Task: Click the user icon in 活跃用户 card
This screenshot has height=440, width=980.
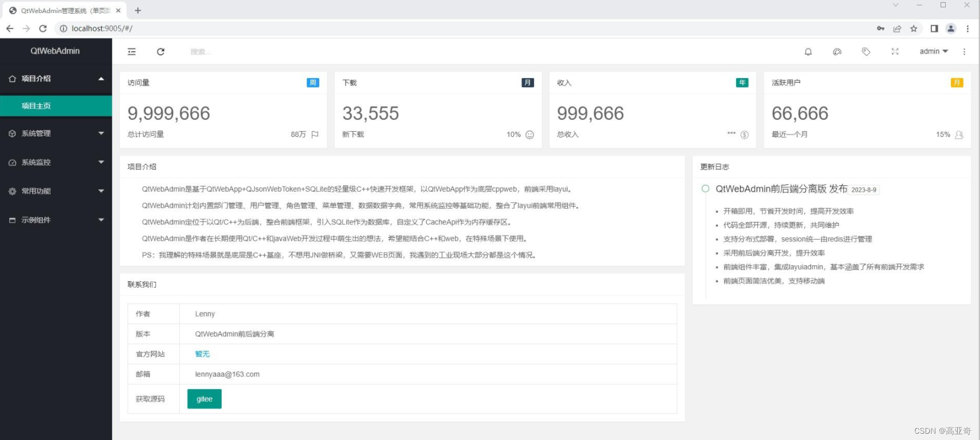Action: click(x=959, y=135)
